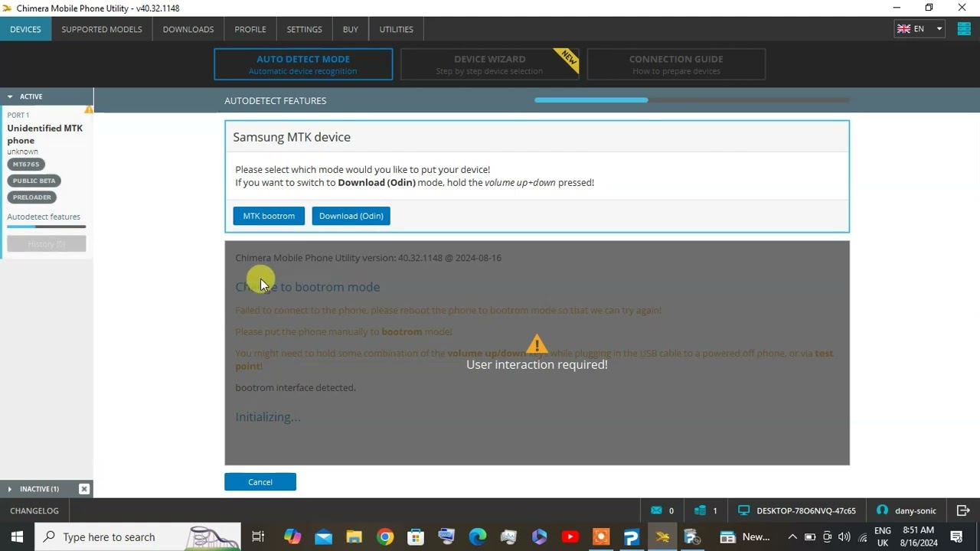Open the EN language dropdown
980x551 pixels.
920,29
